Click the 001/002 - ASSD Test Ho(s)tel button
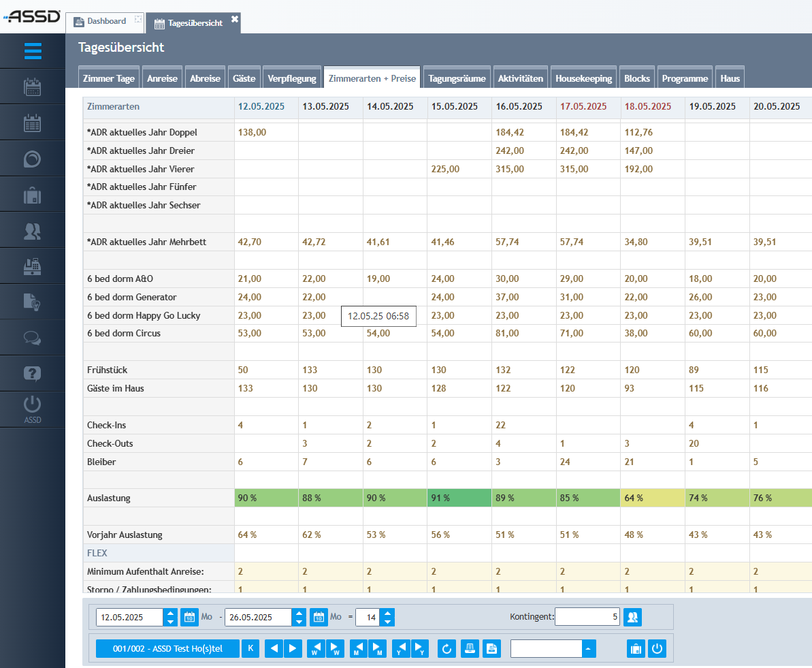 tap(167, 648)
